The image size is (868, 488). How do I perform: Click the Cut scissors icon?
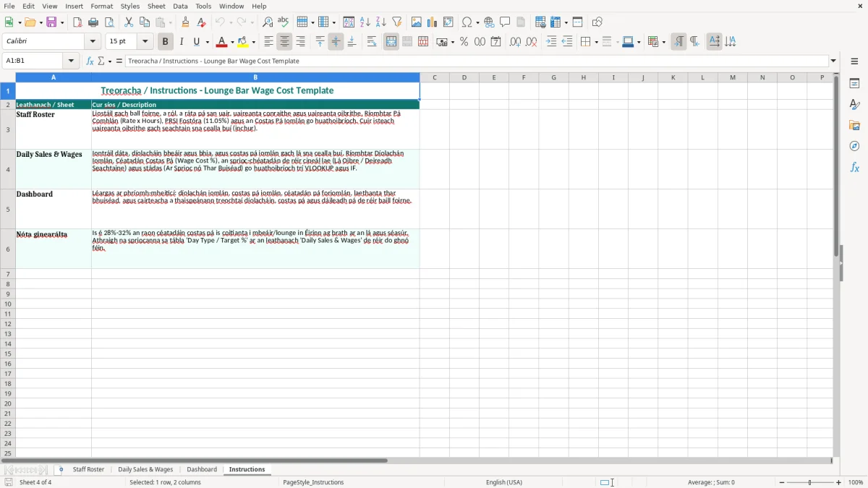[129, 22]
